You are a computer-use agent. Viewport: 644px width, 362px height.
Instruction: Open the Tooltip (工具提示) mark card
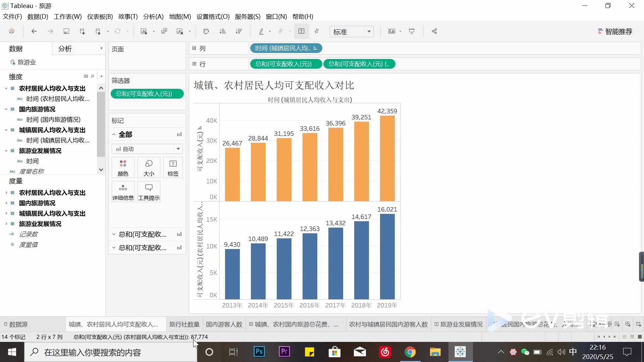point(149,192)
